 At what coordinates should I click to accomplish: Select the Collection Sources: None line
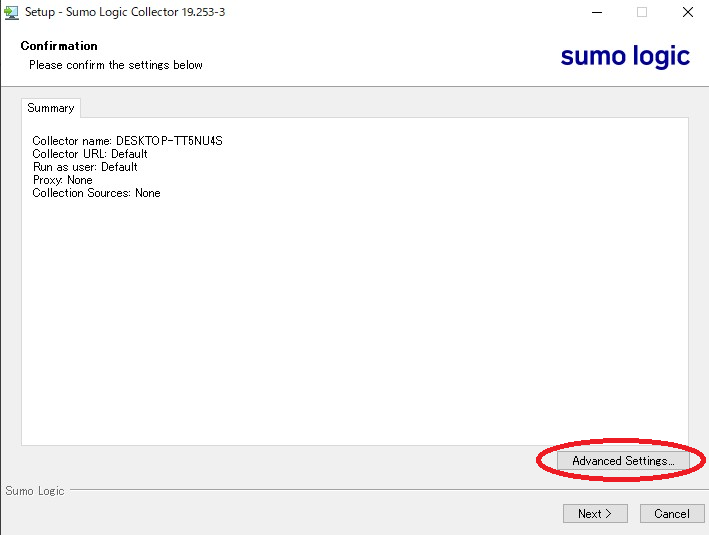pyautogui.click(x=96, y=193)
